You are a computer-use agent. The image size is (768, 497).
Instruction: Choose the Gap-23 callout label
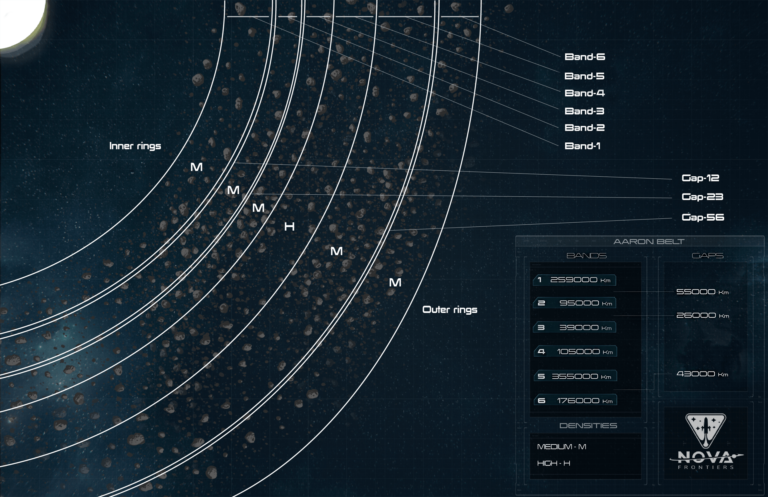(702, 197)
